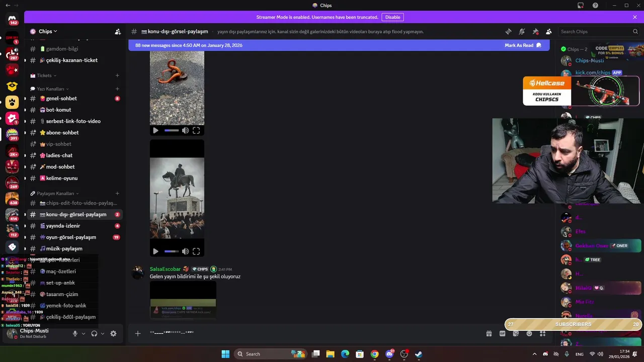The width and height of the screenshot is (644, 362).
Task: Open the sticker picker
Action: [x=516, y=333]
